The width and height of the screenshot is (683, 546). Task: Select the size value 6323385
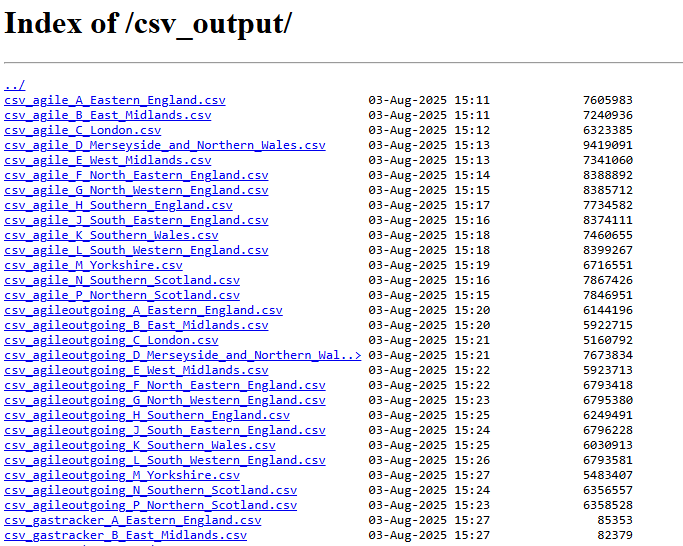[608, 130]
